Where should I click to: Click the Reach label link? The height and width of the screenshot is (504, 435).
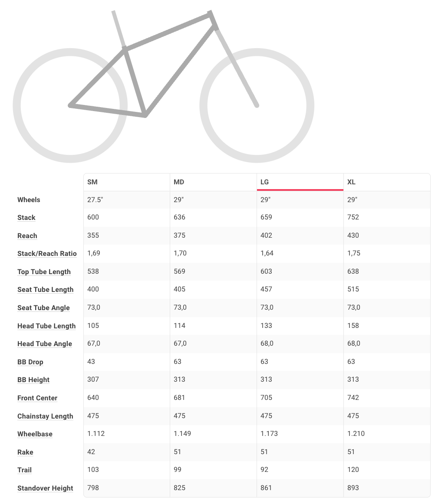(27, 236)
